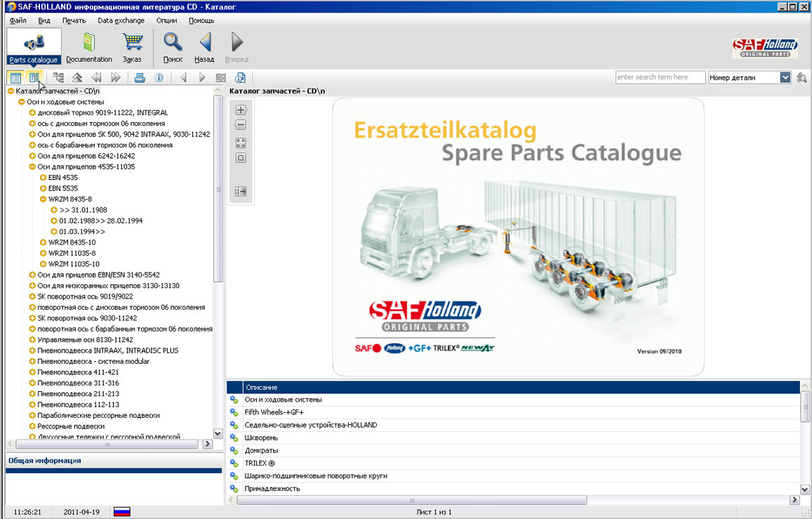Click the printer icon in the toolbar

pyautogui.click(x=140, y=78)
